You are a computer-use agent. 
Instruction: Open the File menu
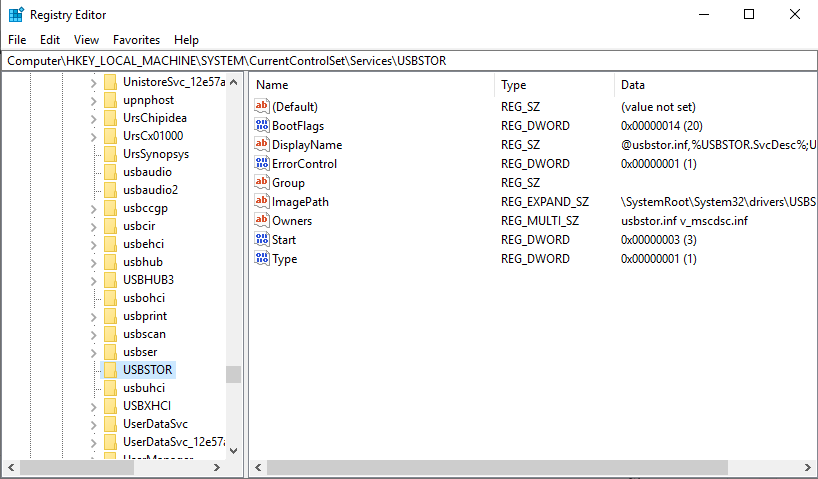tap(17, 40)
